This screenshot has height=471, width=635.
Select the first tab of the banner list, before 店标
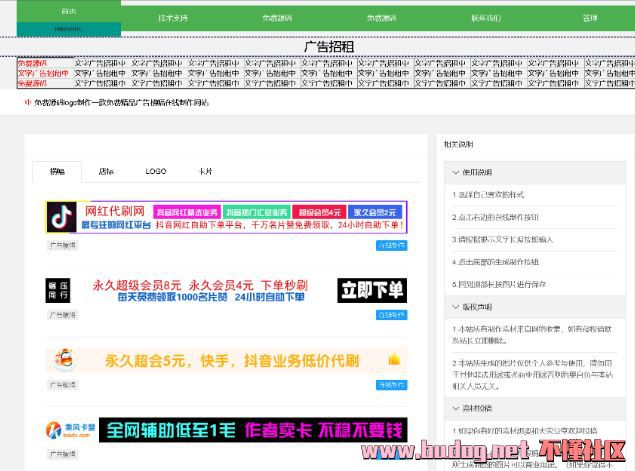57,172
